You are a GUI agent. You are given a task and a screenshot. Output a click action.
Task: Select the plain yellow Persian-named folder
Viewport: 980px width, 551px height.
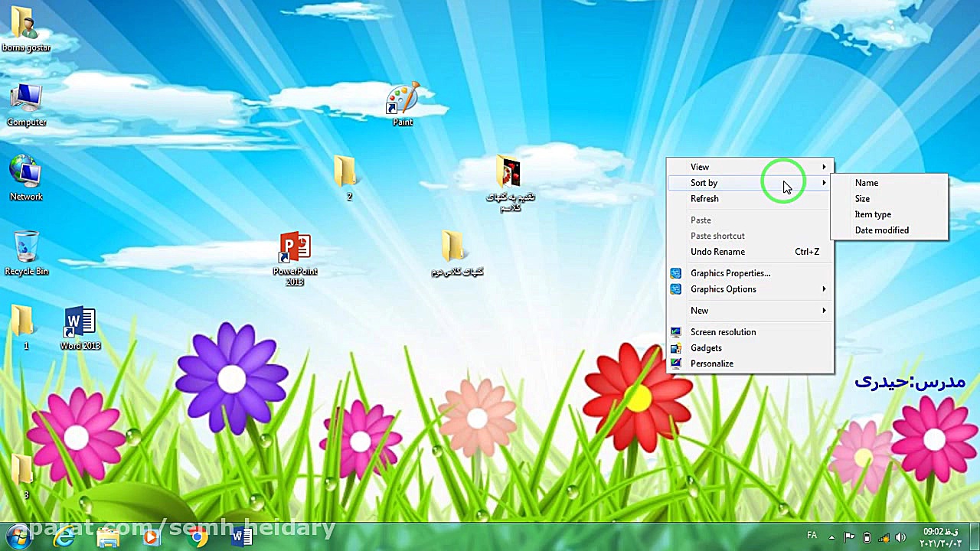457,253
